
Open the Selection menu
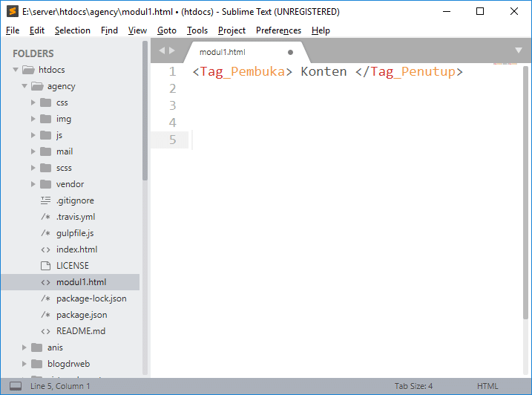[x=73, y=30]
